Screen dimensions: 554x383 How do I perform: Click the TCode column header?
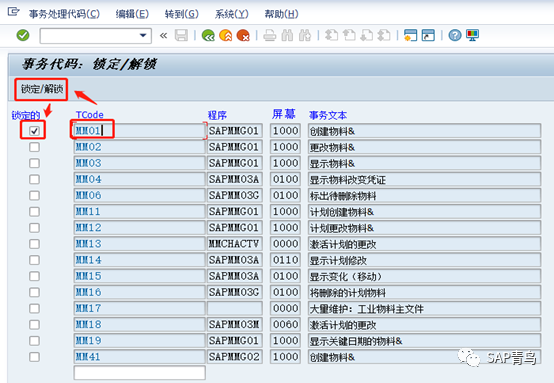[x=89, y=115]
